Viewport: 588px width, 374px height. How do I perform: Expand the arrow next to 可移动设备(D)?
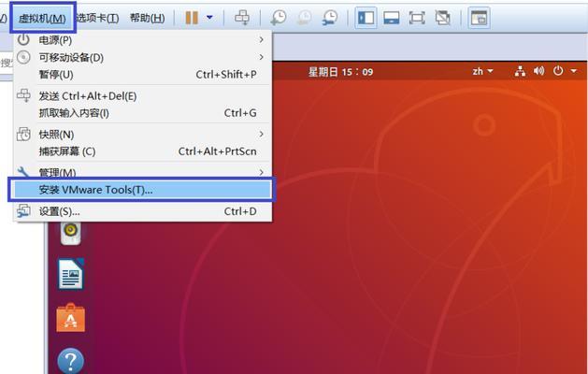coord(261,57)
